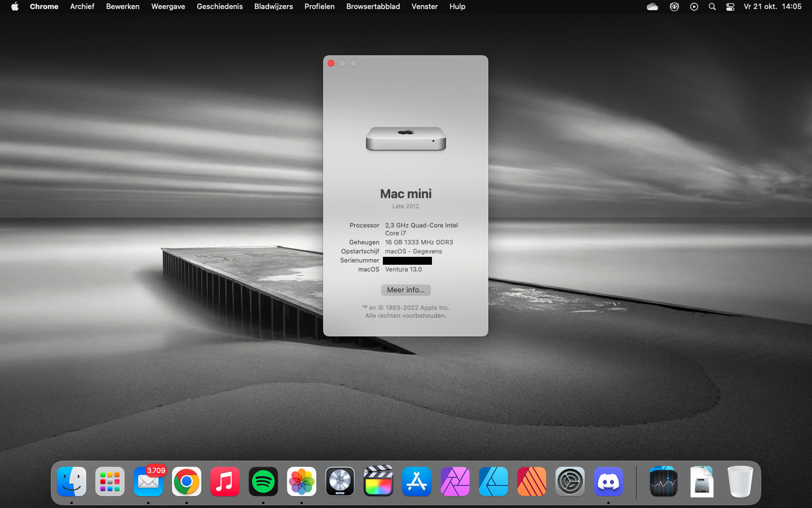Open the Bewerken menu

[123, 7]
